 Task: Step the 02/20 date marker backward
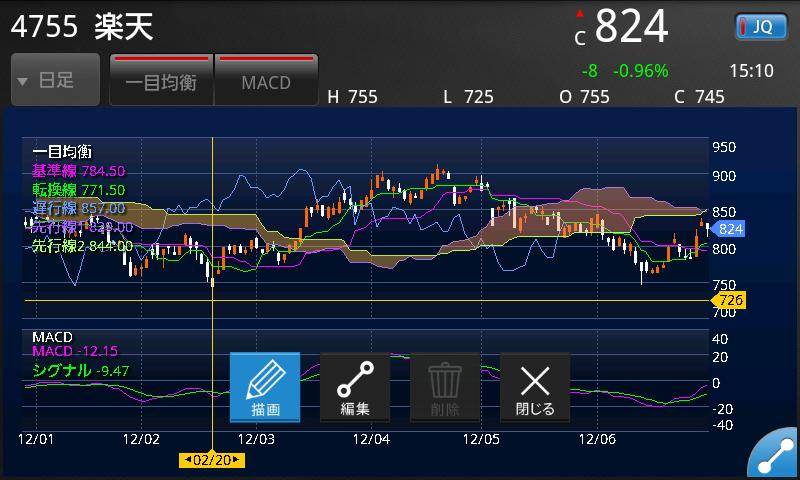(188, 460)
